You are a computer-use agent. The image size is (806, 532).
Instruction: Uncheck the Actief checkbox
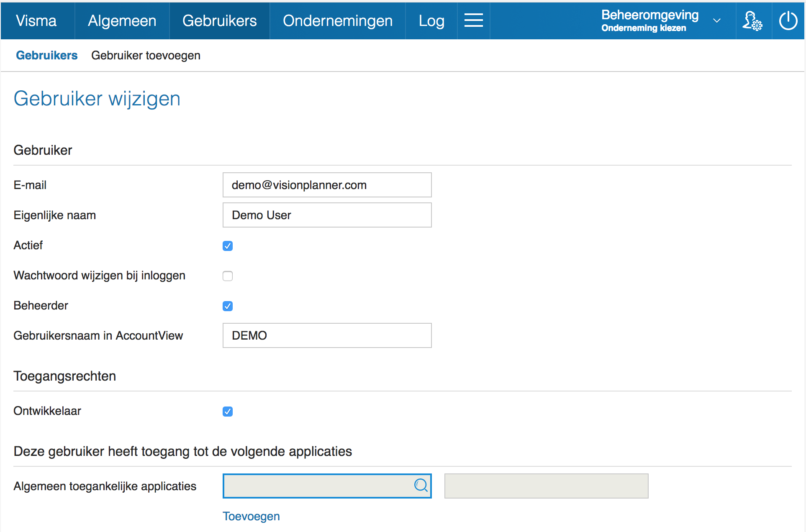(228, 246)
